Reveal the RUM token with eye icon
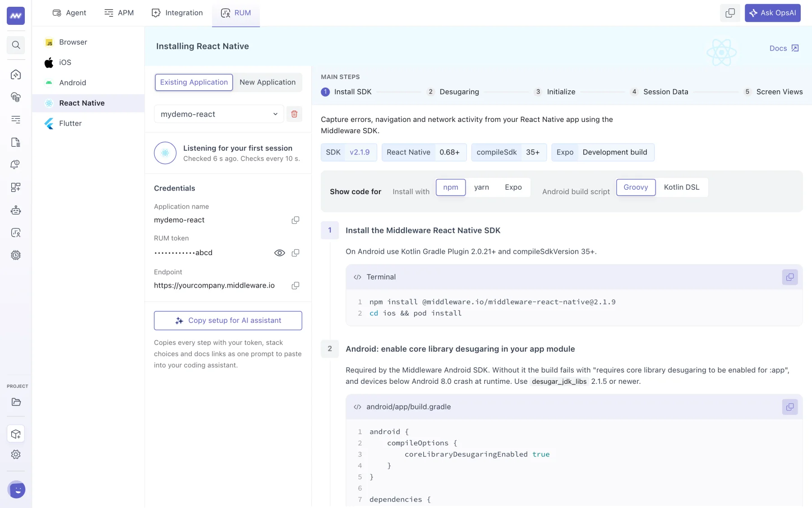This screenshot has height=508, width=812. tap(280, 253)
